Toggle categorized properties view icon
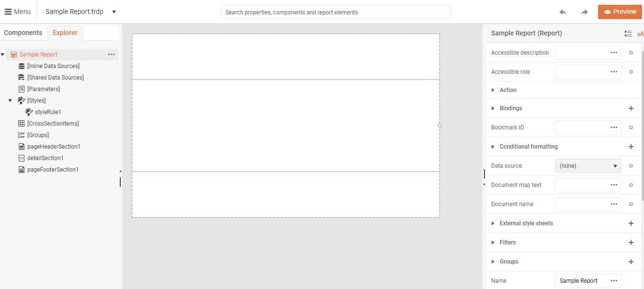 click(628, 34)
